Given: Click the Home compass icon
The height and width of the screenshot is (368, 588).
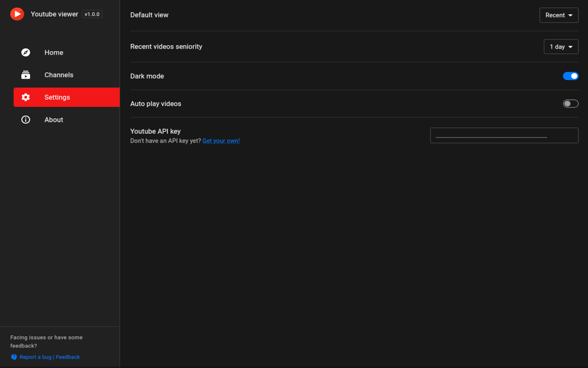Looking at the screenshot, I should pyautogui.click(x=26, y=52).
